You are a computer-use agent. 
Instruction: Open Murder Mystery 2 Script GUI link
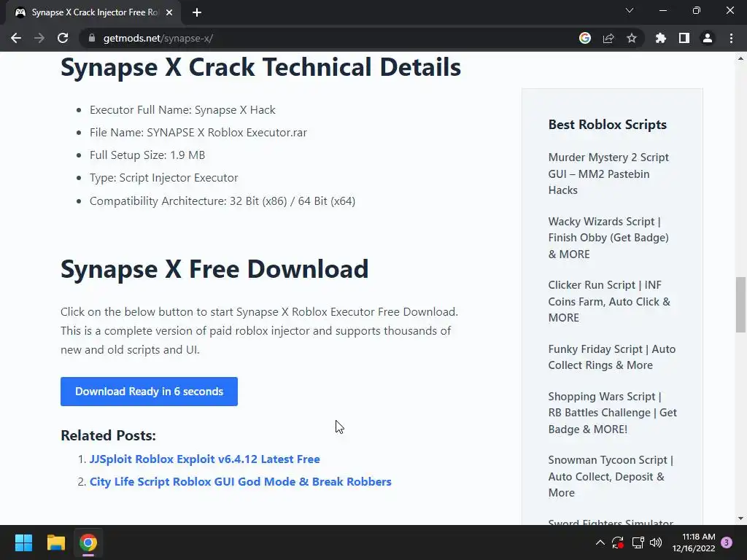(608, 174)
